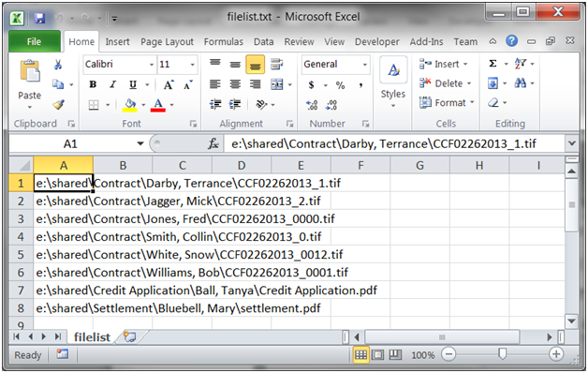Toggle Underline formatting
This screenshot has width=588, height=373.
pos(133,84)
